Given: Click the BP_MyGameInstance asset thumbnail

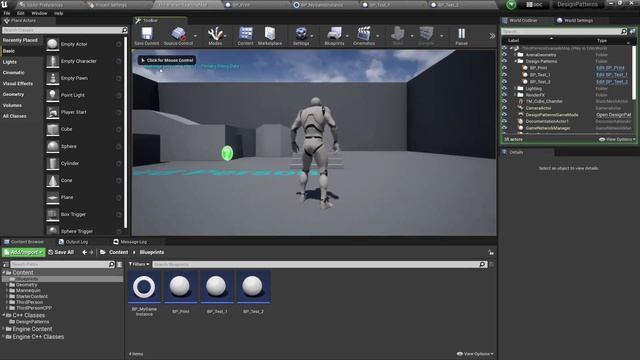Looking at the screenshot, I should [x=144, y=287].
